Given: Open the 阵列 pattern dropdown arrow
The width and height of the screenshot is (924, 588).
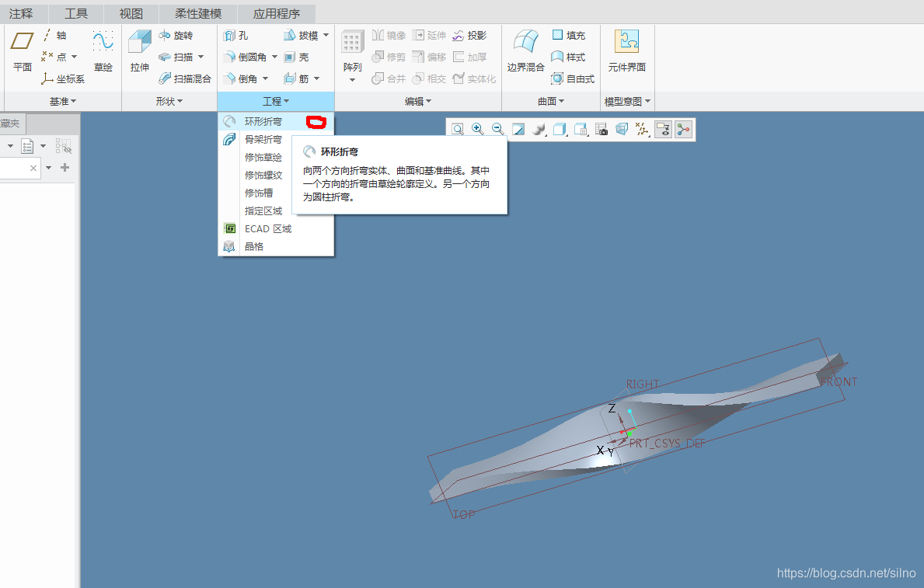Looking at the screenshot, I should tap(352, 80).
